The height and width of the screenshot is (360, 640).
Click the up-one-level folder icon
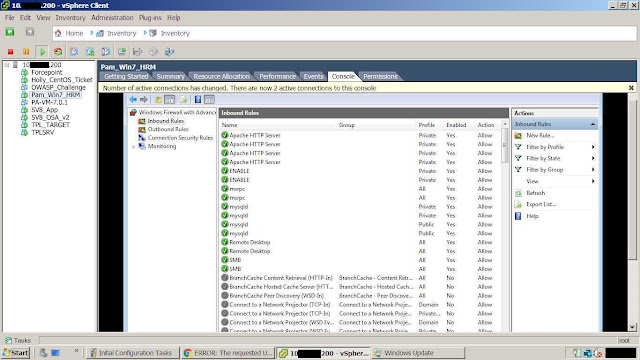[158, 100]
